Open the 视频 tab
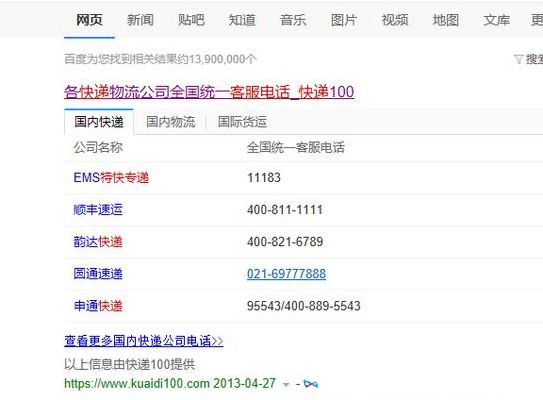The width and height of the screenshot is (543, 400). (x=395, y=20)
